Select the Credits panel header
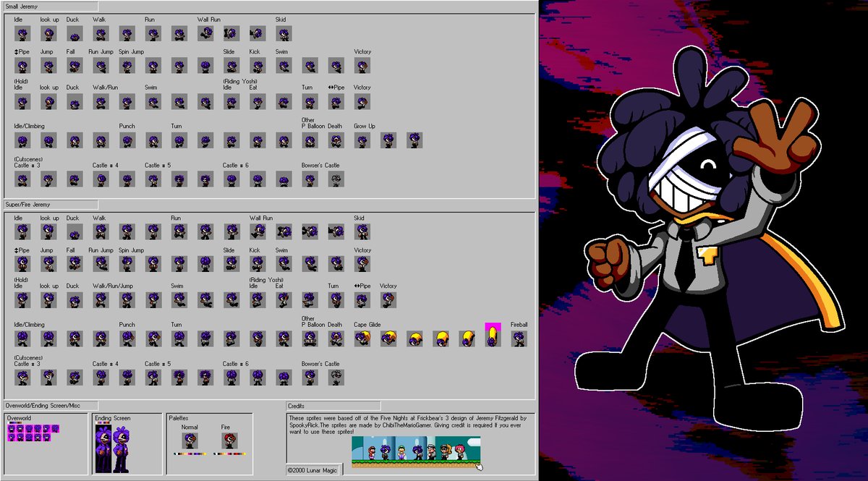Image resolution: width=868 pixels, height=481 pixels. (x=333, y=406)
